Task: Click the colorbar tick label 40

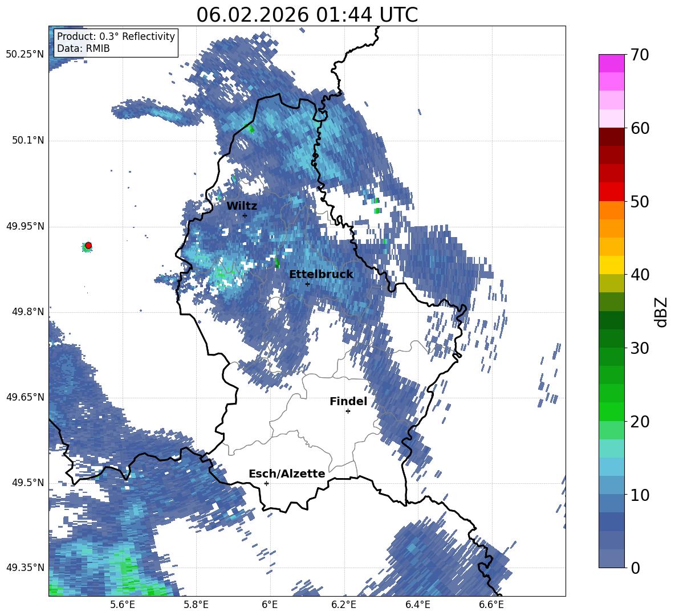Action: [x=640, y=275]
